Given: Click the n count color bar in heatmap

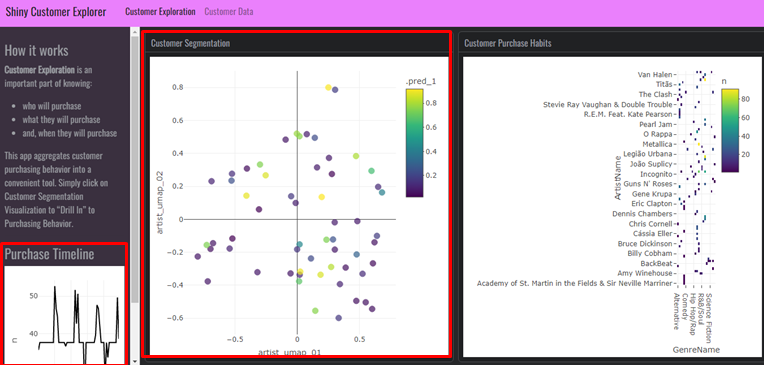Looking at the screenshot, I should click(730, 130).
